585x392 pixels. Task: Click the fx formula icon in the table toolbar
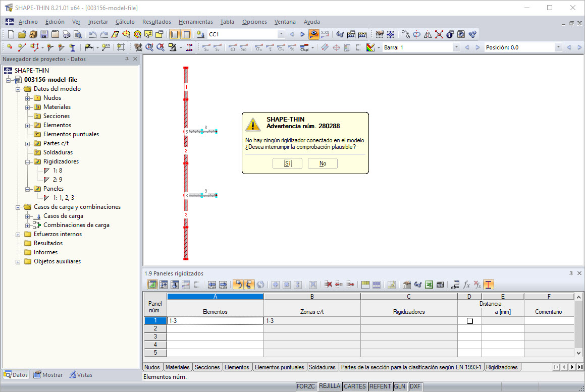pyautogui.click(x=466, y=285)
